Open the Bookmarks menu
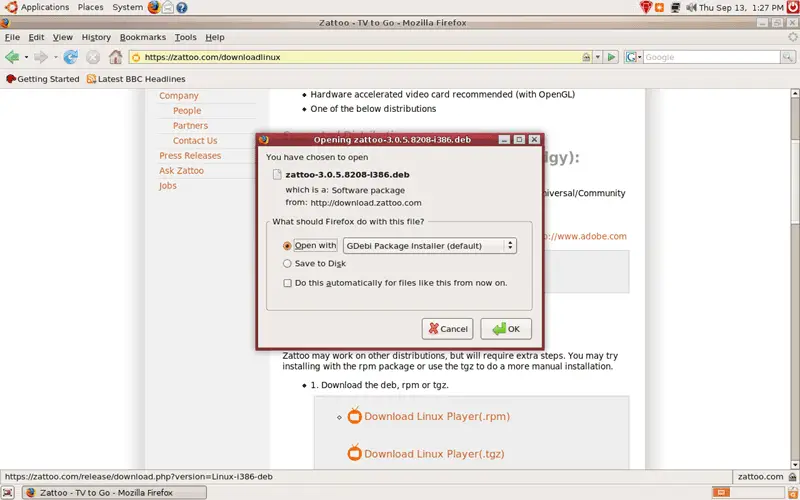The image size is (800, 500). point(143,37)
